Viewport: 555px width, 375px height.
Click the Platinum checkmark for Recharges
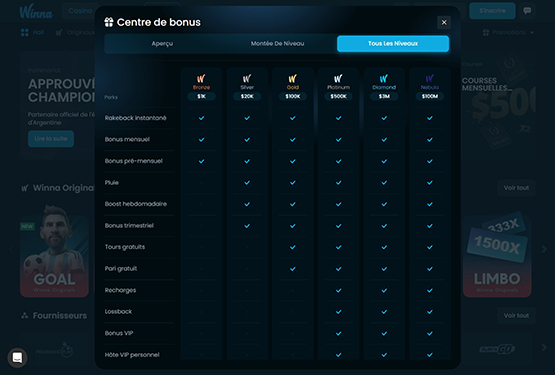[338, 290]
